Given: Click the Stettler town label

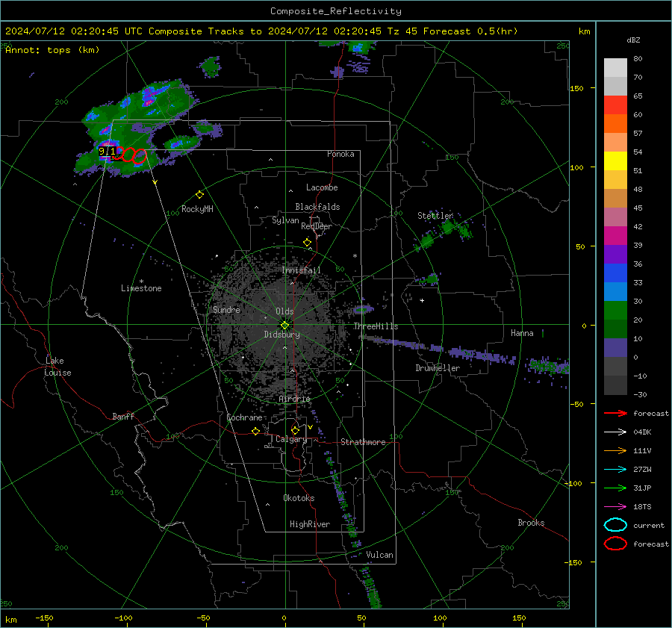Looking at the screenshot, I should click(x=435, y=216).
